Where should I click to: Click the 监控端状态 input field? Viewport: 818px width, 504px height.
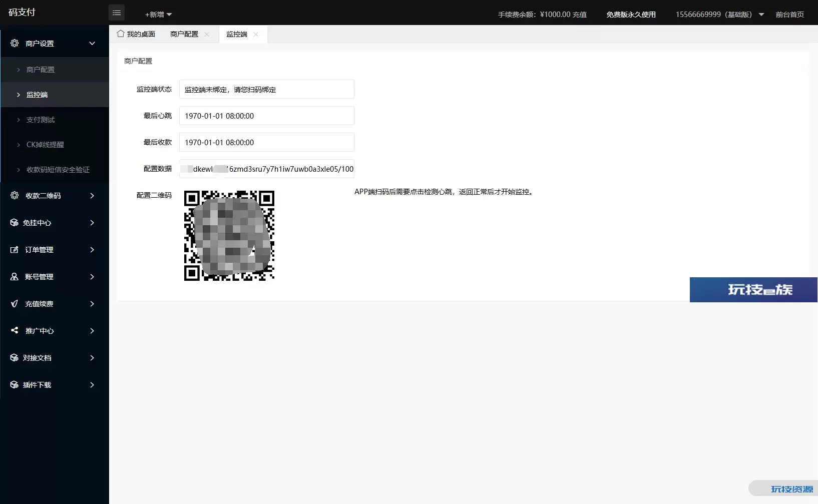tap(267, 89)
